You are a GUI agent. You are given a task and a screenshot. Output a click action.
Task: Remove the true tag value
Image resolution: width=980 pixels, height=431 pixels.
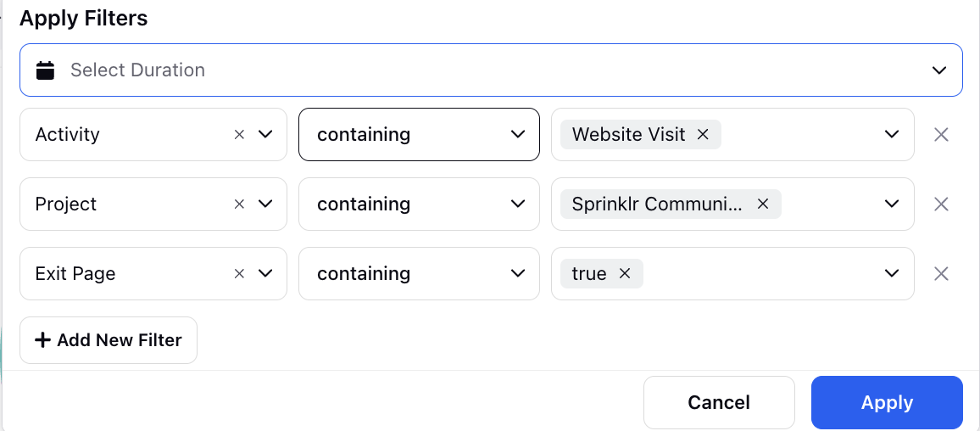coord(624,273)
